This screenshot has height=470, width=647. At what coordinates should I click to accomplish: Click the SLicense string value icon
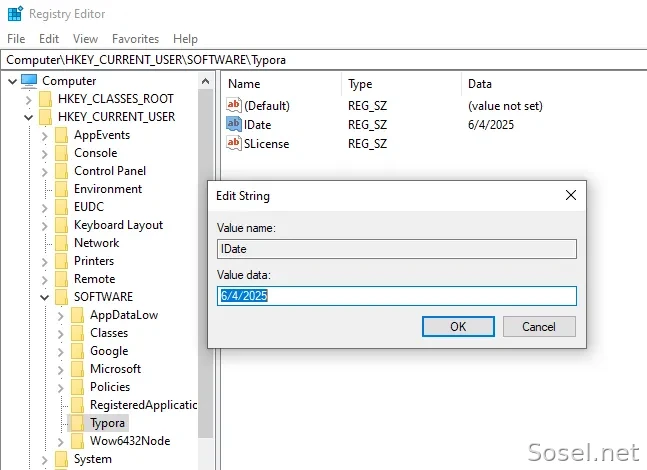(x=234, y=143)
